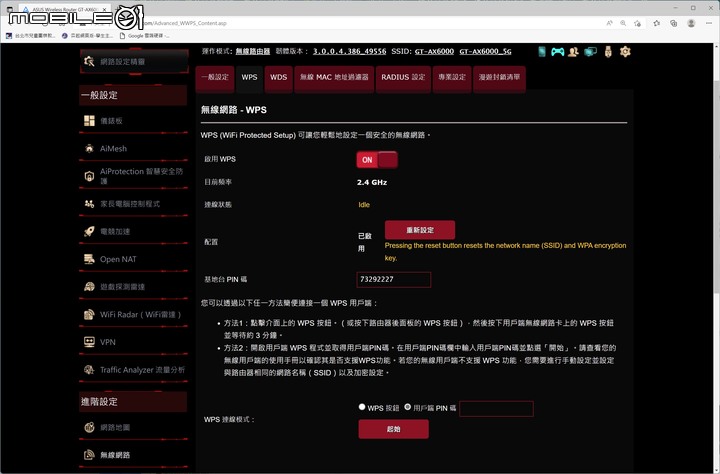Open AiProtection 智慧安全防護 in sidebar
Image resolution: width=720 pixels, height=474 pixels.
[x=134, y=176]
